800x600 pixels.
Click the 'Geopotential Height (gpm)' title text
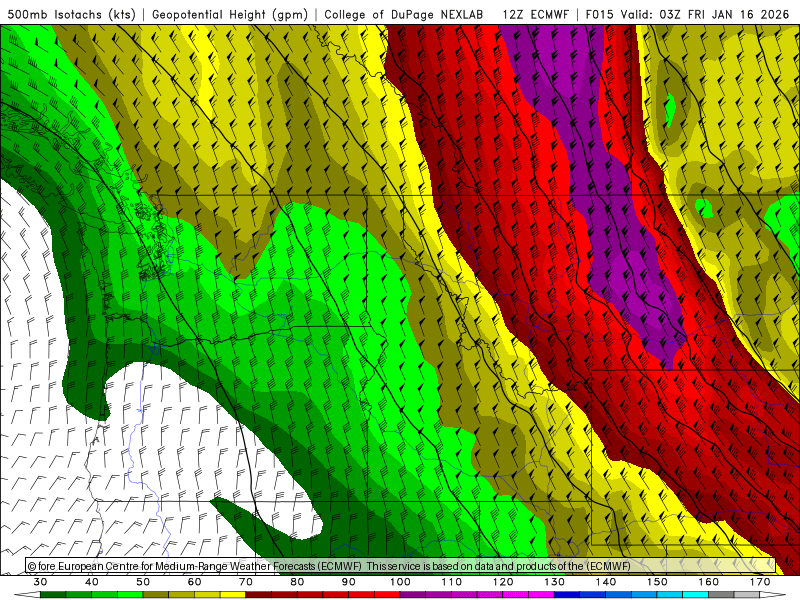230,14
